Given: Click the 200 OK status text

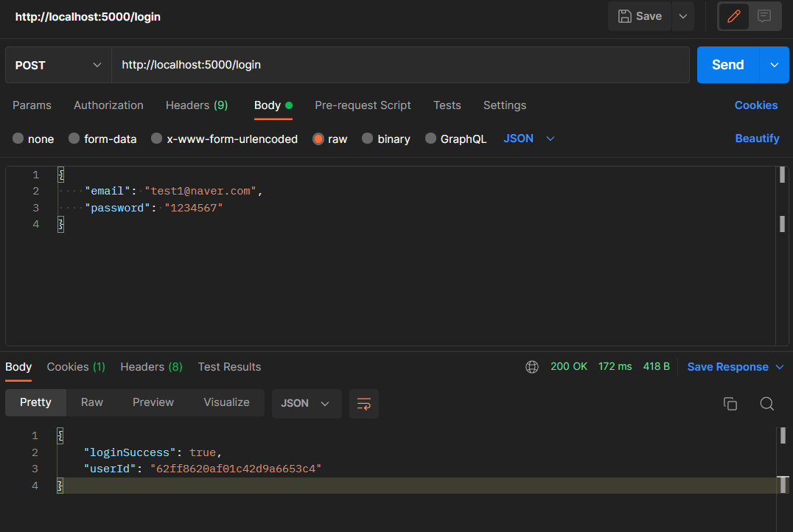Looking at the screenshot, I should (x=569, y=367).
